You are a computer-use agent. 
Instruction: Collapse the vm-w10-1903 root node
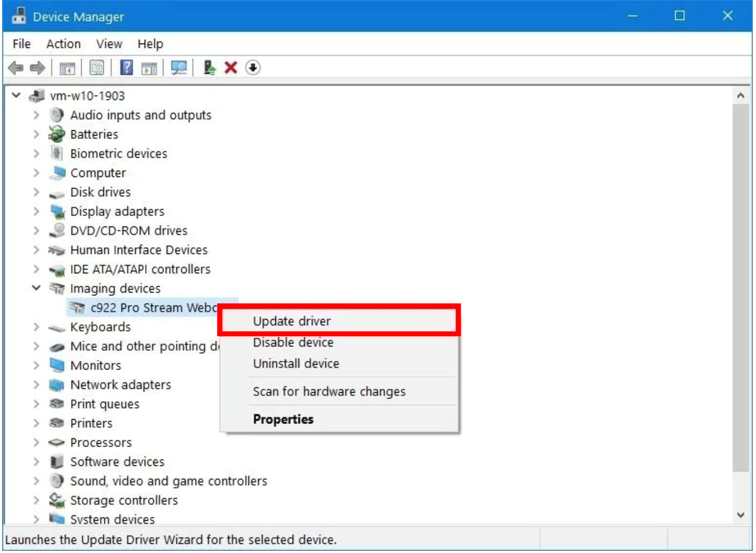(x=16, y=95)
